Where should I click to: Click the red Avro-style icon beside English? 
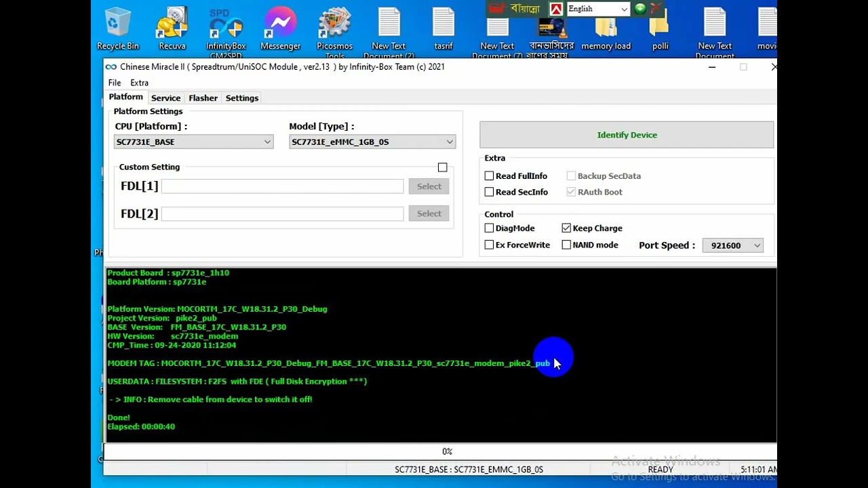pos(556,9)
